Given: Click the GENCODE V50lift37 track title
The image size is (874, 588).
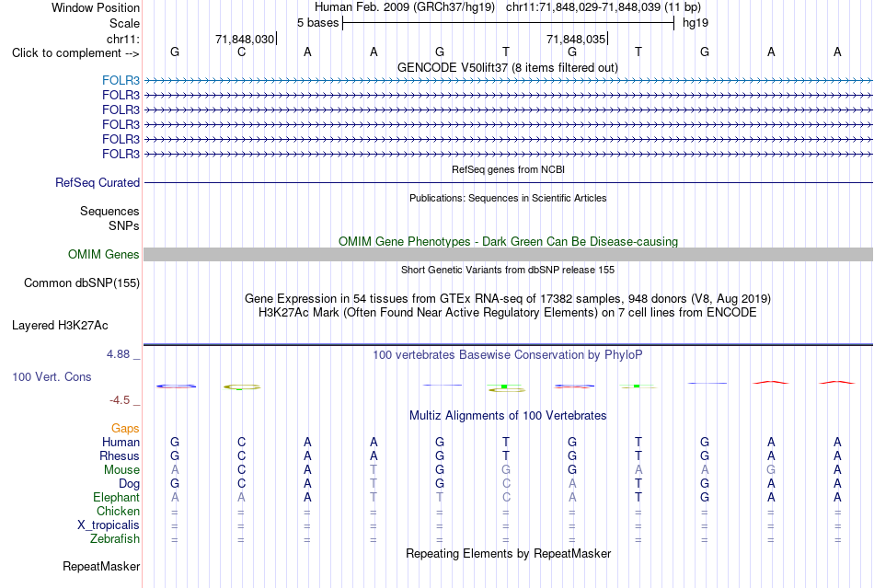Looking at the screenshot, I should tap(508, 67).
